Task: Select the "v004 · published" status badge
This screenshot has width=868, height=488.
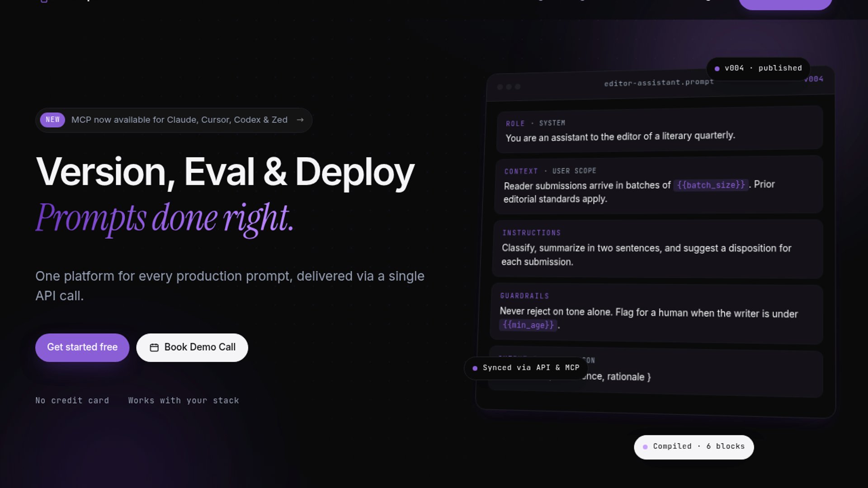Action: [x=758, y=69]
